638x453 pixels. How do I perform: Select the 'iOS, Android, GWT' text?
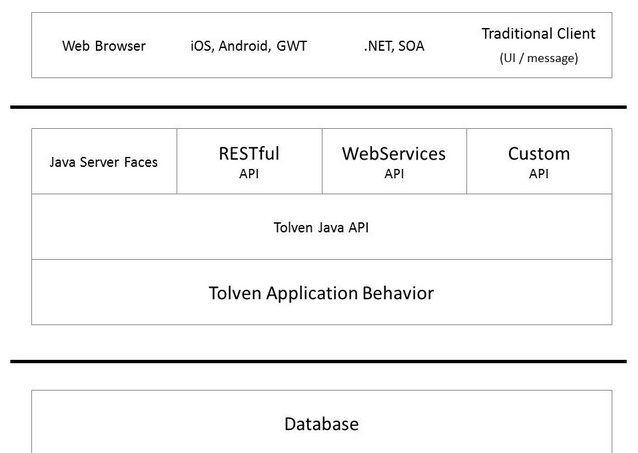click(x=249, y=46)
